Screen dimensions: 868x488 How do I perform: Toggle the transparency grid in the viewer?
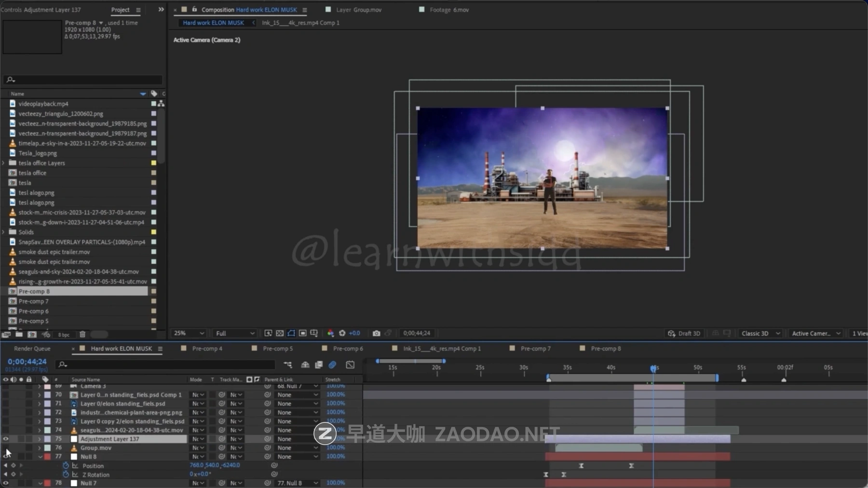tap(280, 333)
